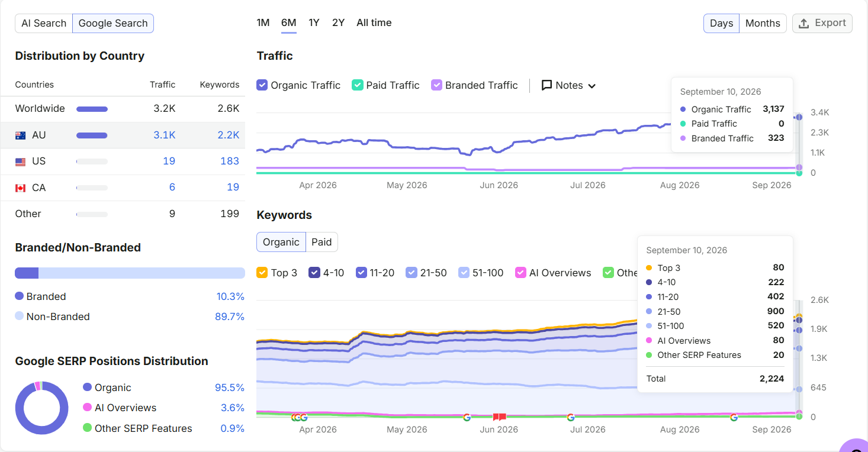The image size is (868, 452).
Task: Select the 6M time range
Action: pos(289,22)
